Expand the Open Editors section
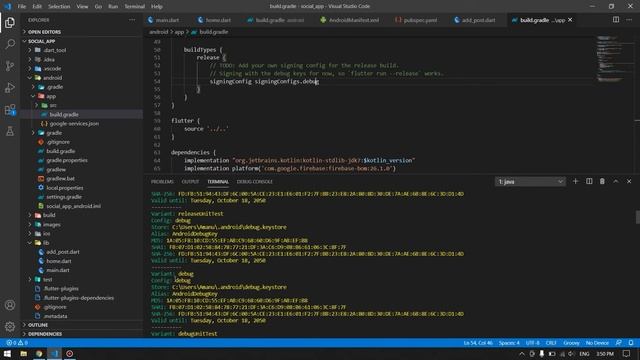This screenshot has width=640, height=360. coord(44,32)
